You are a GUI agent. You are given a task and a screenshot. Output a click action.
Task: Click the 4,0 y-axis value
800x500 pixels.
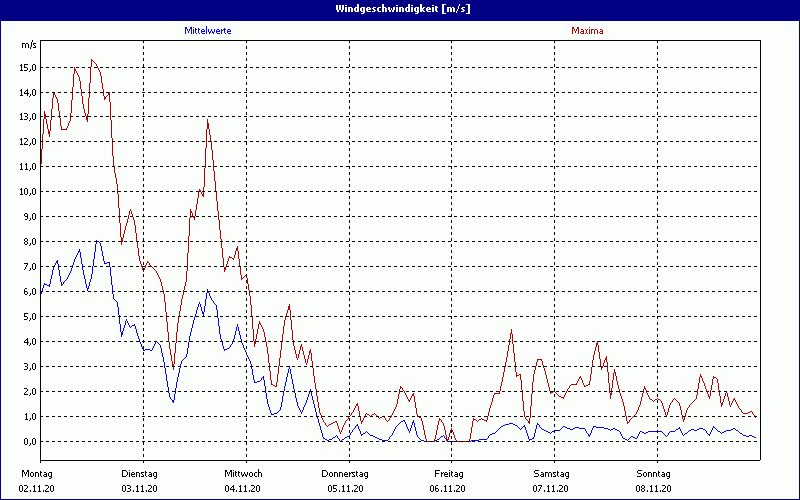tap(30, 341)
